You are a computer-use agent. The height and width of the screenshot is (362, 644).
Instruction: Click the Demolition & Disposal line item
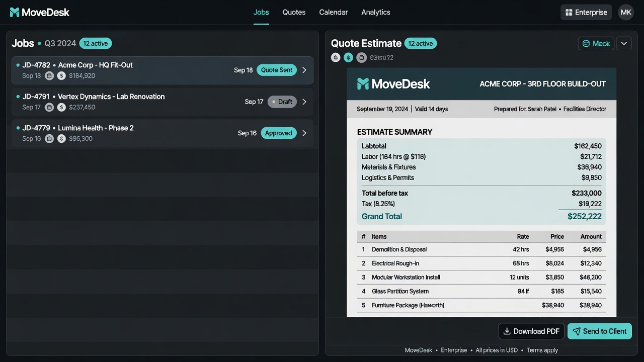click(x=481, y=249)
